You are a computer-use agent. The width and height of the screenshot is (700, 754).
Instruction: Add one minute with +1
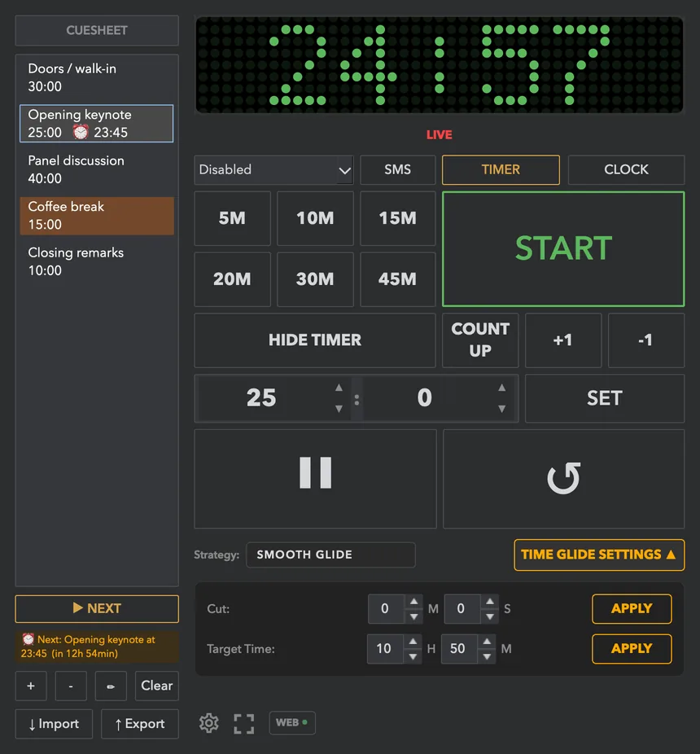pos(563,340)
